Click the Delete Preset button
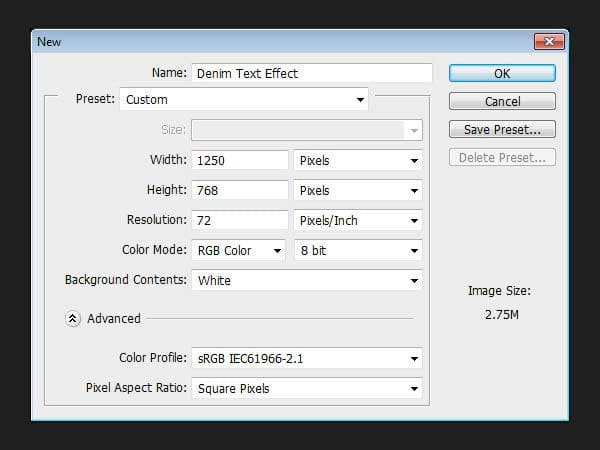600x450 pixels. tap(502, 157)
